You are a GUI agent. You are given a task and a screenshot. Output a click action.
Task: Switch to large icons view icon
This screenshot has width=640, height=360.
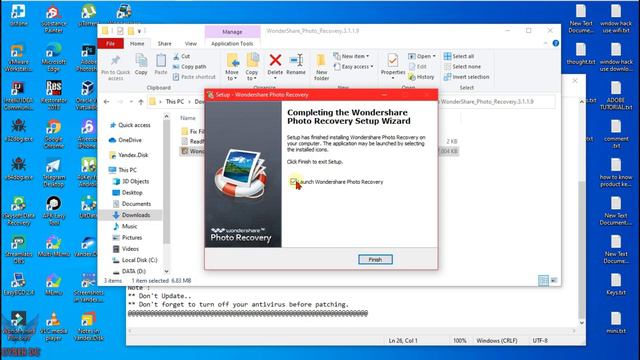click(x=554, y=280)
